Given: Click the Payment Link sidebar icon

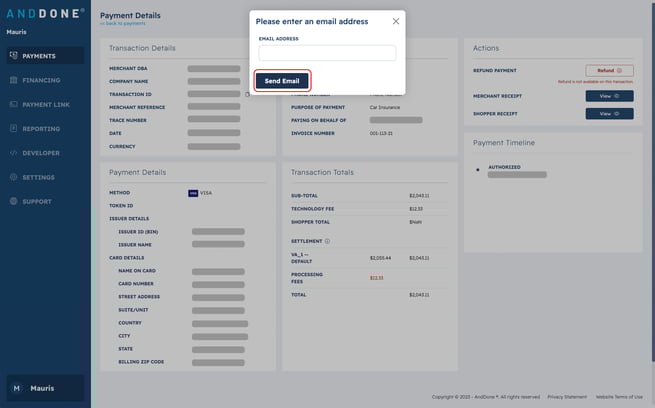Looking at the screenshot, I should pyautogui.click(x=13, y=104).
